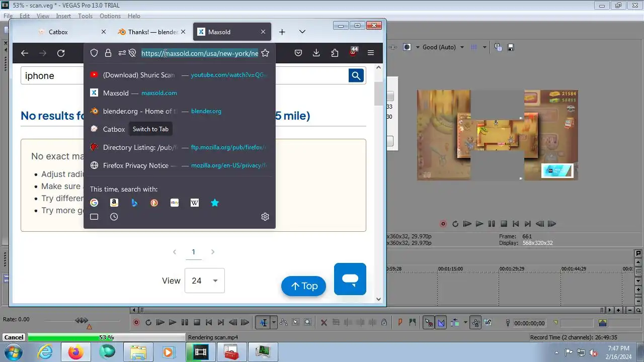The image size is (644, 362).
Task: Select the YouTube Shuric Scan suggestion
Action: click(180, 75)
